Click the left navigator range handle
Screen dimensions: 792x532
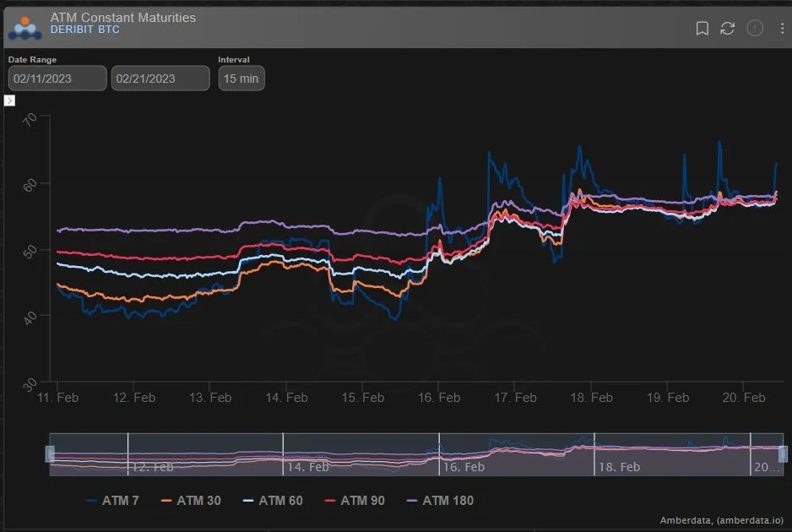(x=50, y=453)
